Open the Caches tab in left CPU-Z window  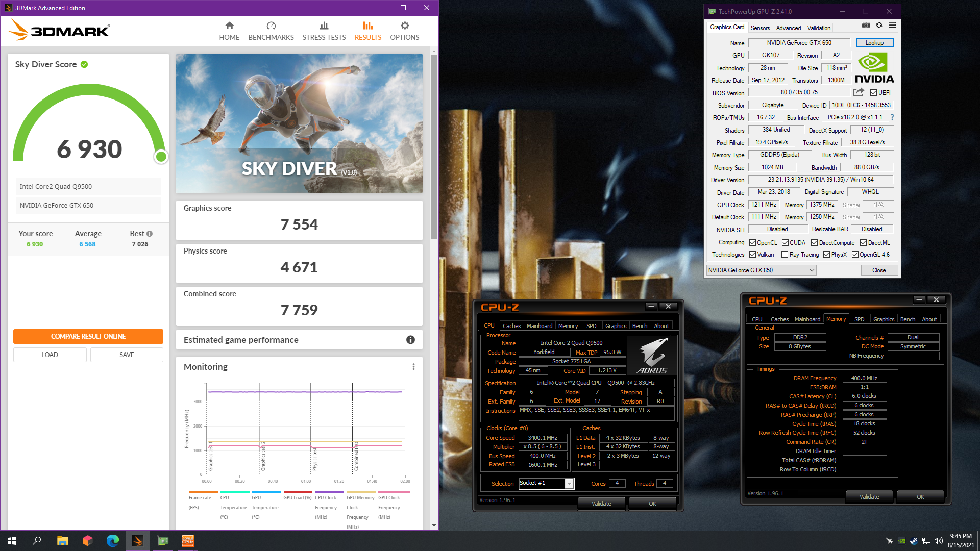coord(511,326)
